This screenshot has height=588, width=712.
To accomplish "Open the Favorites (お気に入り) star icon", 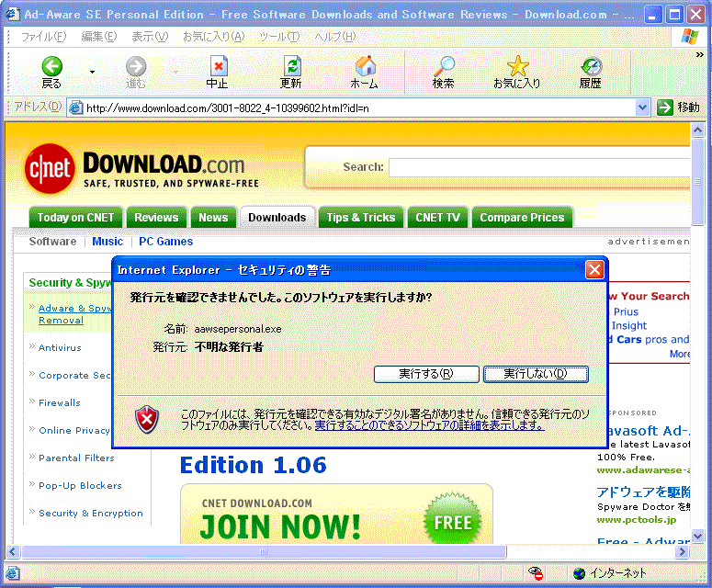I will [x=517, y=66].
